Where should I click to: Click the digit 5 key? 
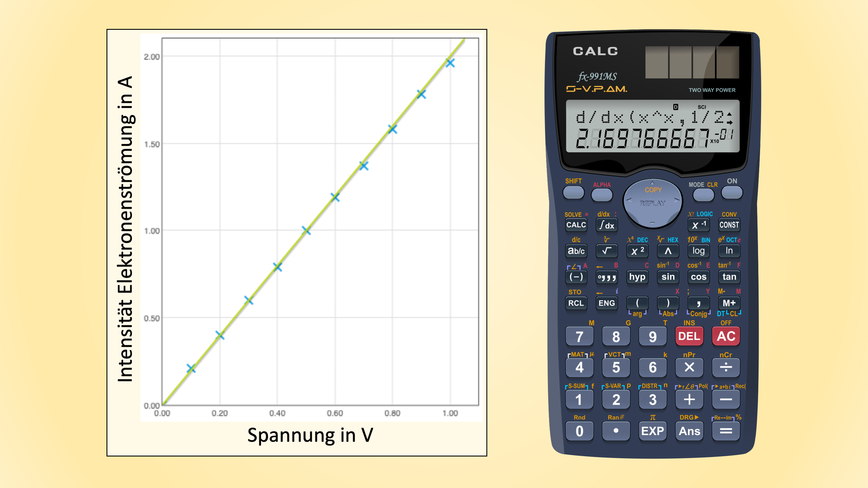(x=616, y=367)
